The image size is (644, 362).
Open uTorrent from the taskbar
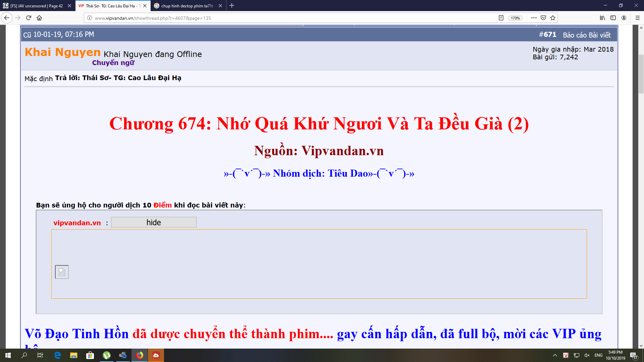click(x=107, y=355)
